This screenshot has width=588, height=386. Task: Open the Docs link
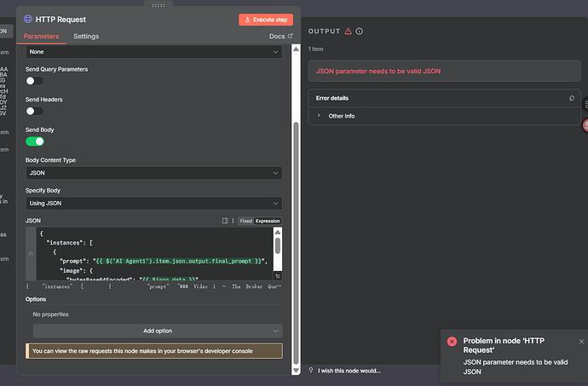click(280, 37)
